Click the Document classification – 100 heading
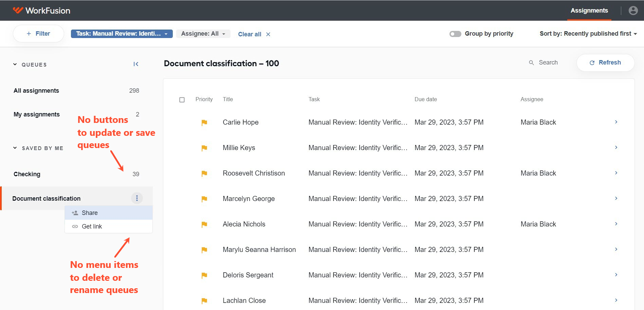Screen dimensions: 644x310 pyautogui.click(x=221, y=63)
